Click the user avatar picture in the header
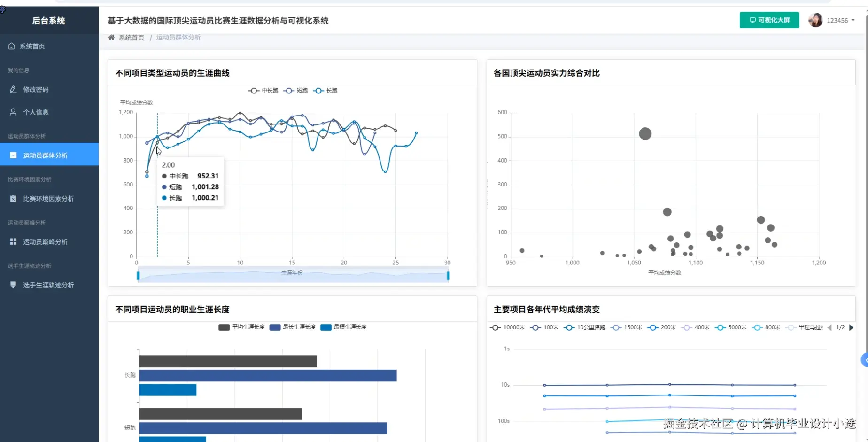 coord(815,20)
